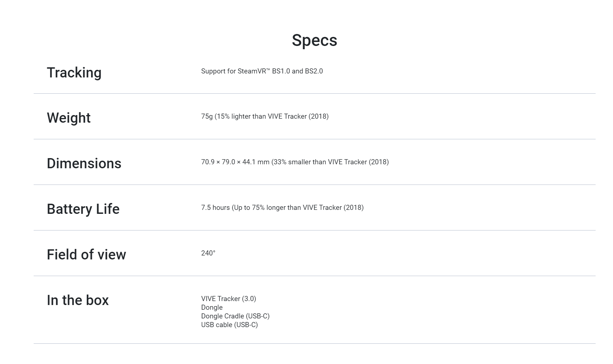Click the USB cable (USB-C) item
The height and width of the screenshot is (364, 613).
pyautogui.click(x=229, y=325)
